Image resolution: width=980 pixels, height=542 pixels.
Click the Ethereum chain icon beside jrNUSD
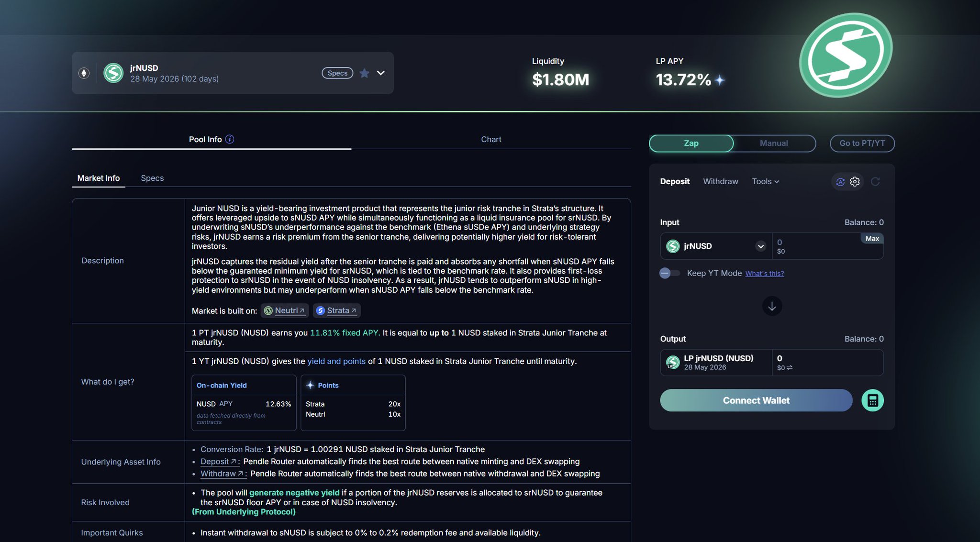point(84,73)
